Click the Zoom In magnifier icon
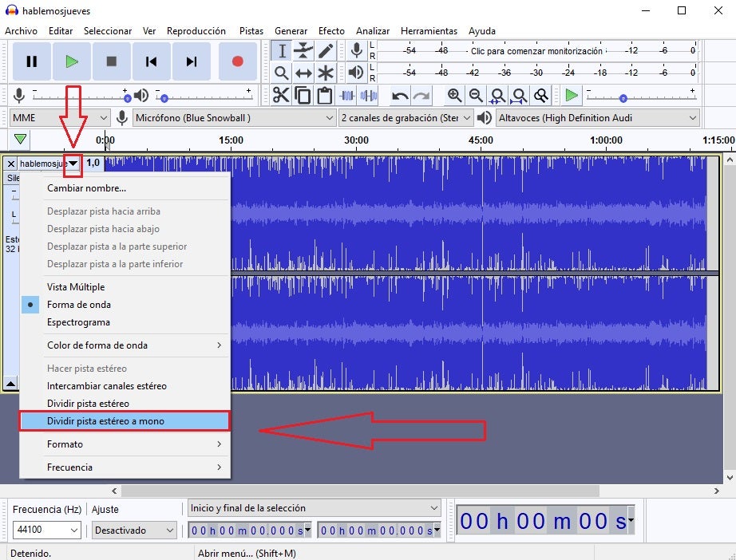Image resolution: width=736 pixels, height=560 pixels. click(x=454, y=96)
